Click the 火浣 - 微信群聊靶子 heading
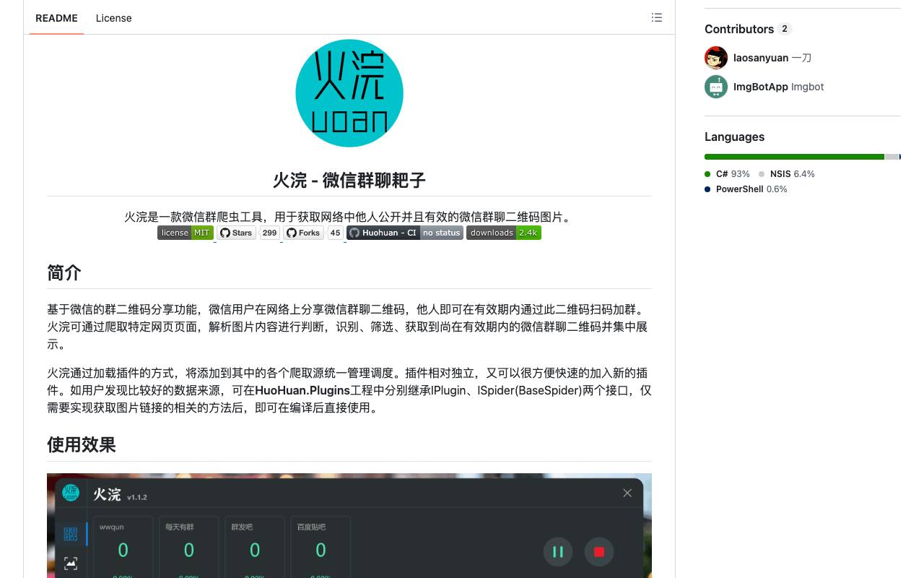The width and height of the screenshot is (924, 578). 349,180
